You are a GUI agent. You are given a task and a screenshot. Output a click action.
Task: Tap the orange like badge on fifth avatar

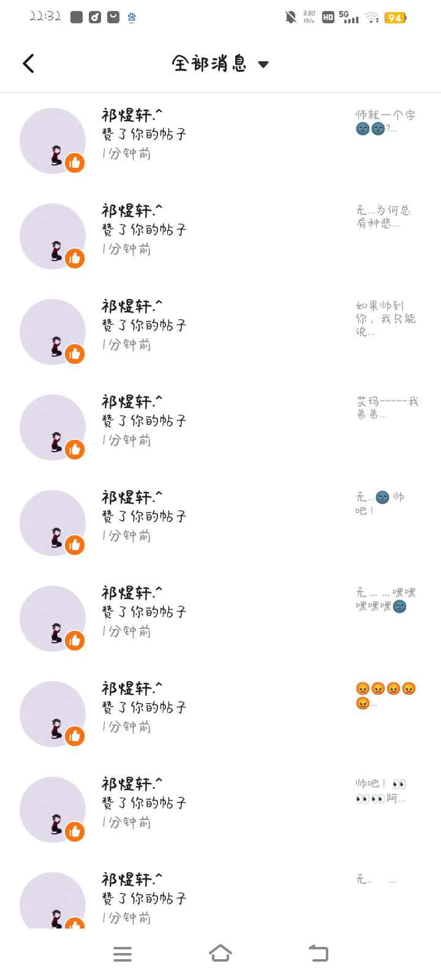pos(75,545)
